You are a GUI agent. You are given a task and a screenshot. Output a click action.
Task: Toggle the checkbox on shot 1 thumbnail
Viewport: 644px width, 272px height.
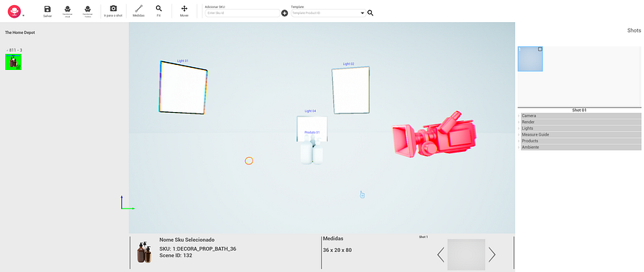click(x=540, y=49)
